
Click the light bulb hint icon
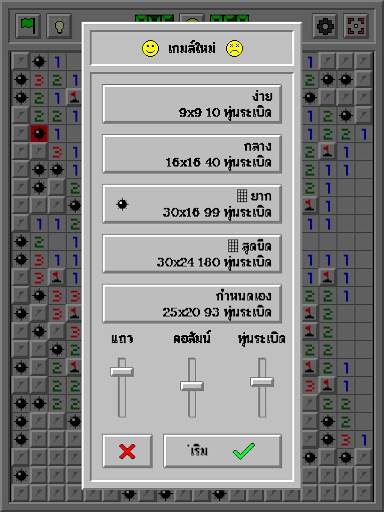(59, 26)
